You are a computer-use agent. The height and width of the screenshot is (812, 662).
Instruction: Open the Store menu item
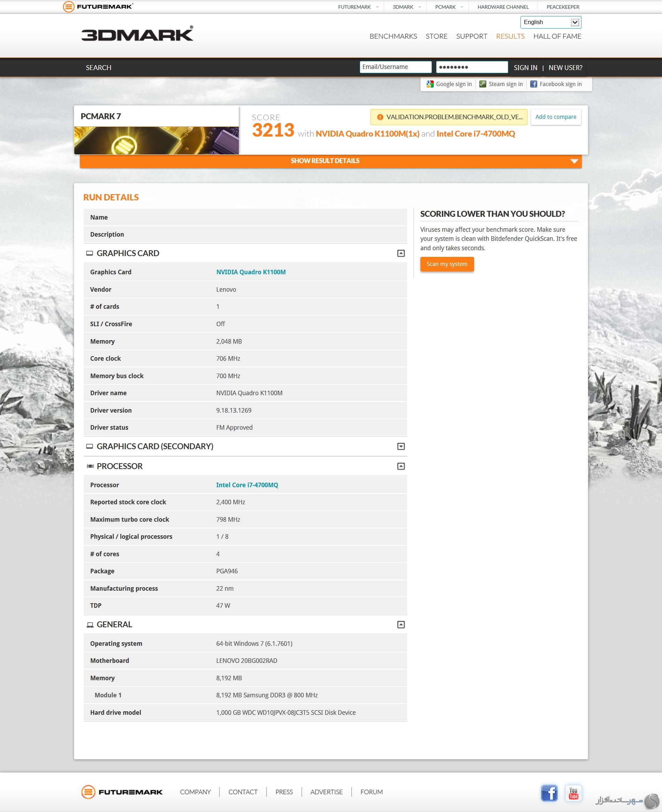(436, 36)
